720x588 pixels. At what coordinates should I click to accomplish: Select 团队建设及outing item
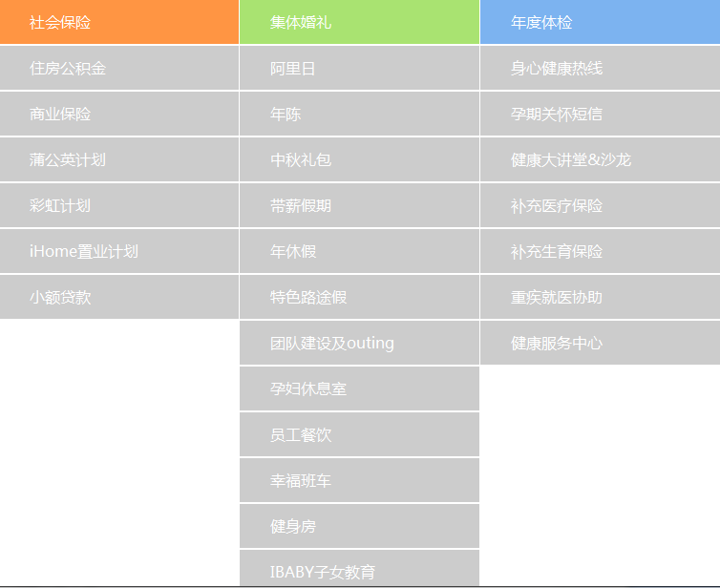point(359,343)
